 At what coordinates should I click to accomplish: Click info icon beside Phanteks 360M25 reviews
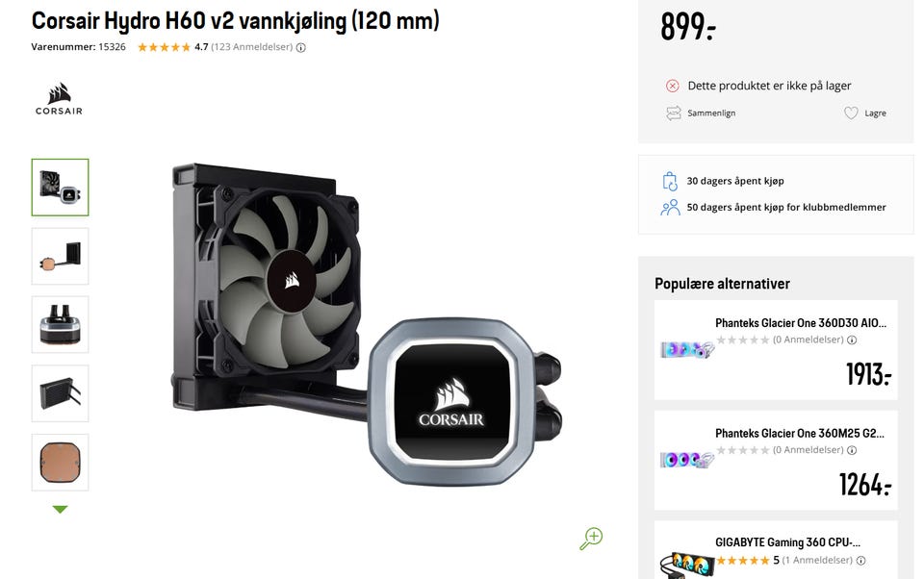[x=852, y=450]
